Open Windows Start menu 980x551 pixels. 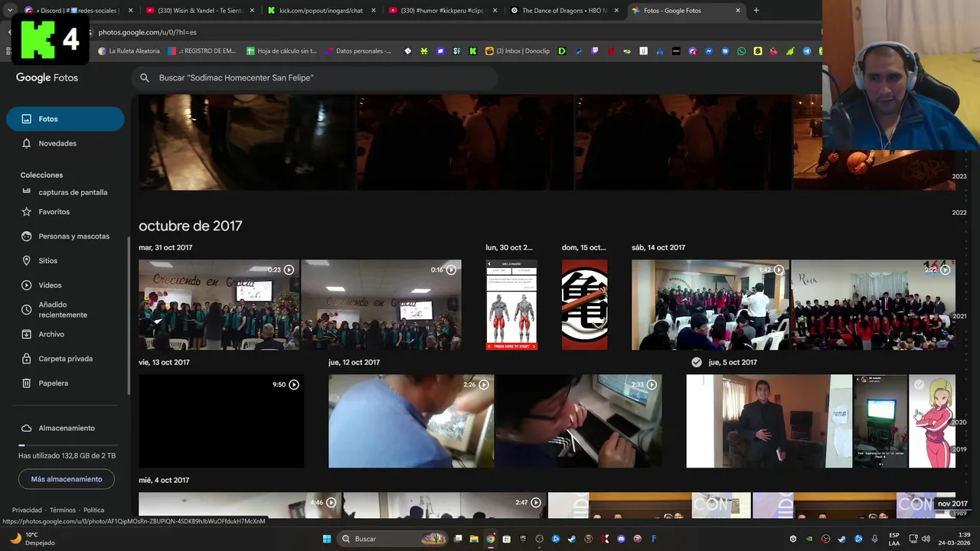tap(327, 539)
